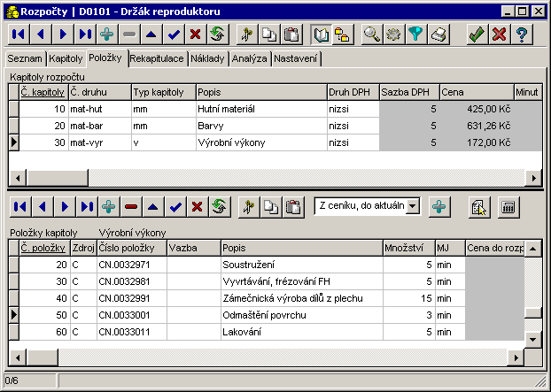551x392 pixels.
Task: Open help with the question mark icon
Action: (x=522, y=35)
